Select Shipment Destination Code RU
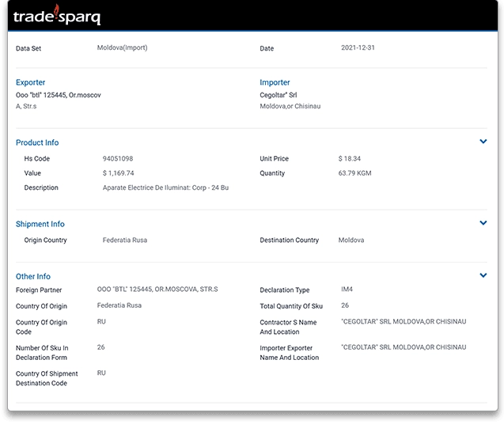This screenshot has width=504, height=428. pyautogui.click(x=101, y=373)
